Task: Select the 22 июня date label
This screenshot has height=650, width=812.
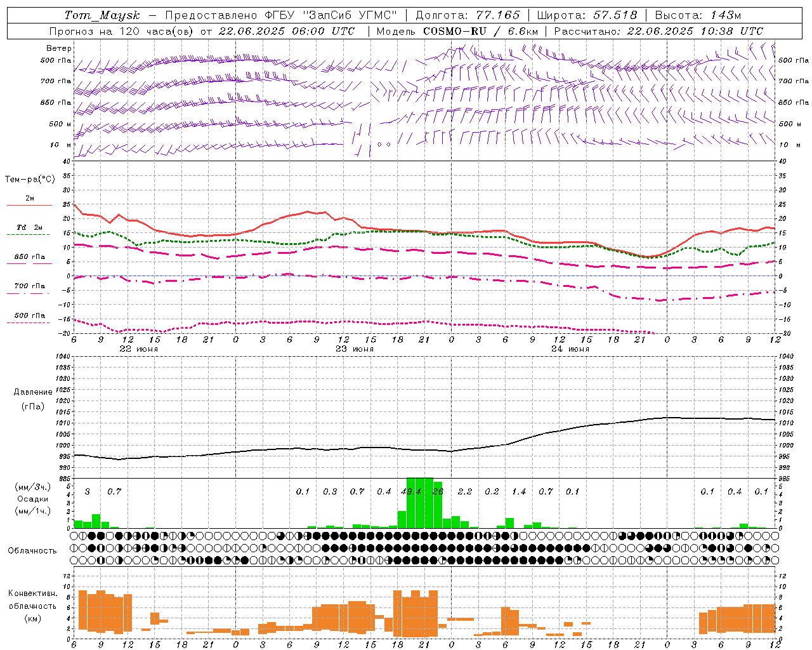Action: [139, 349]
